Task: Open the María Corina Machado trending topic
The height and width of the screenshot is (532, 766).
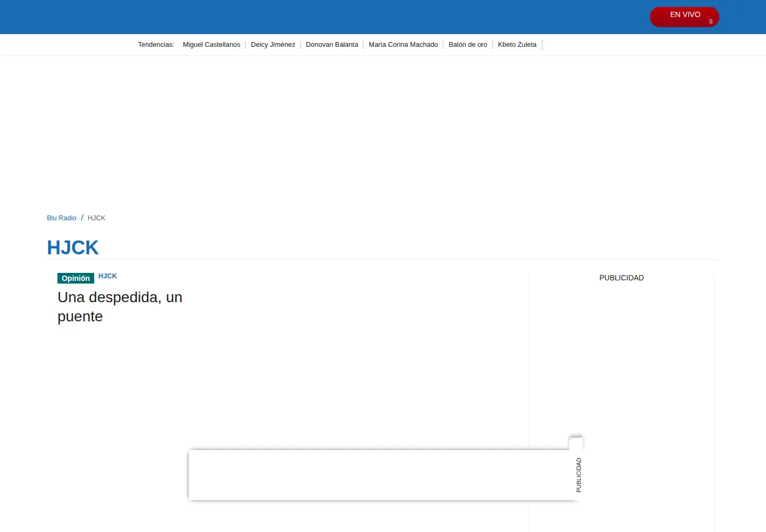Action: coord(403,45)
